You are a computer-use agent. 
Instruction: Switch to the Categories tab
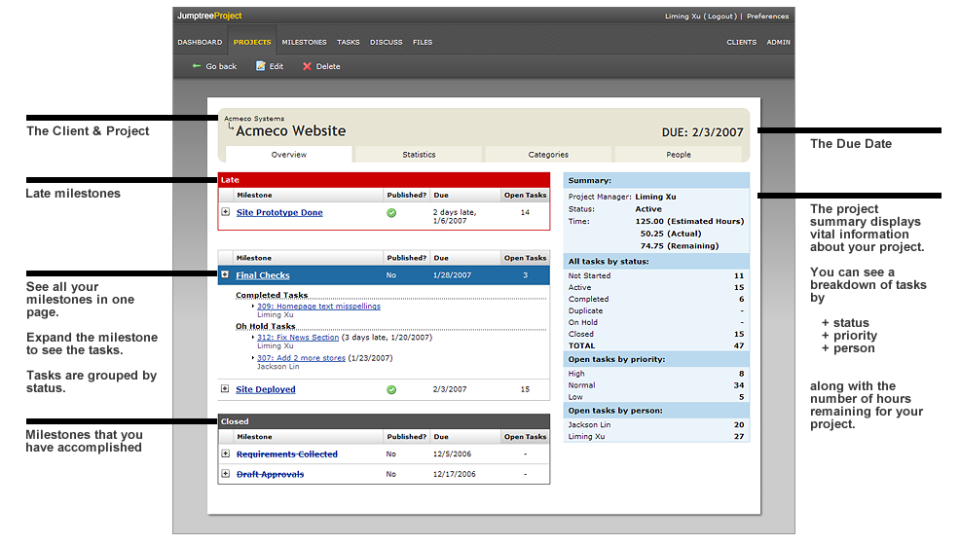pos(549,155)
